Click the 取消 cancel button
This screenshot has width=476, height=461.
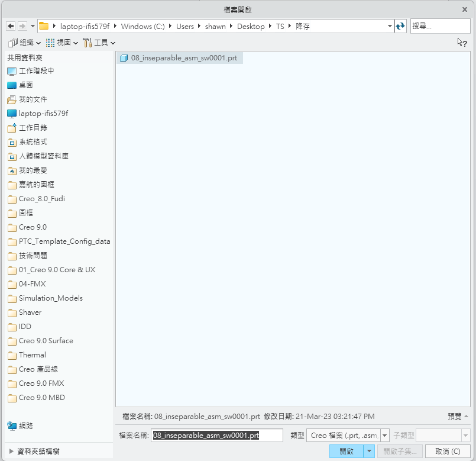[448, 451]
